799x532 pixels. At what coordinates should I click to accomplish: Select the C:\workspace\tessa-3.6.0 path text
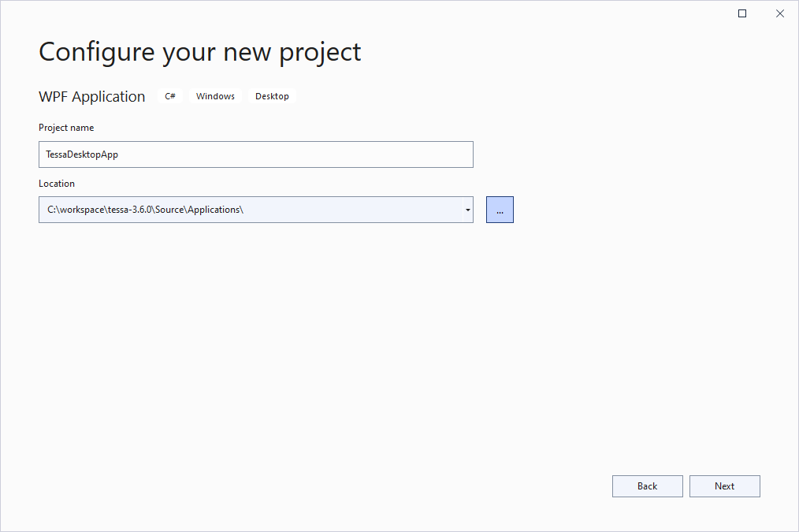(145, 210)
